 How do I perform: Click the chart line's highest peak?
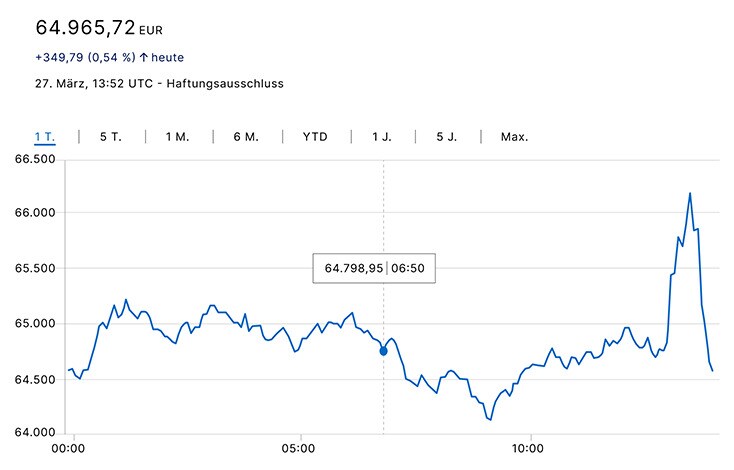pyautogui.click(x=690, y=193)
